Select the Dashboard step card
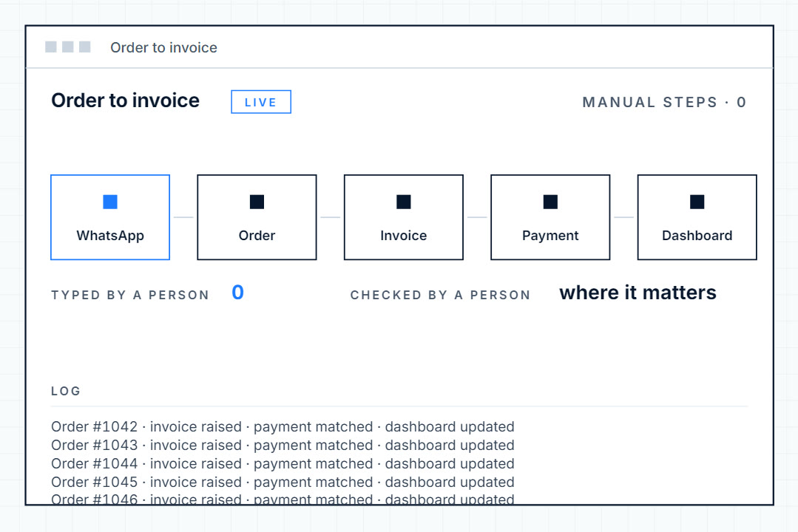The height and width of the screenshot is (532, 798). point(697,217)
